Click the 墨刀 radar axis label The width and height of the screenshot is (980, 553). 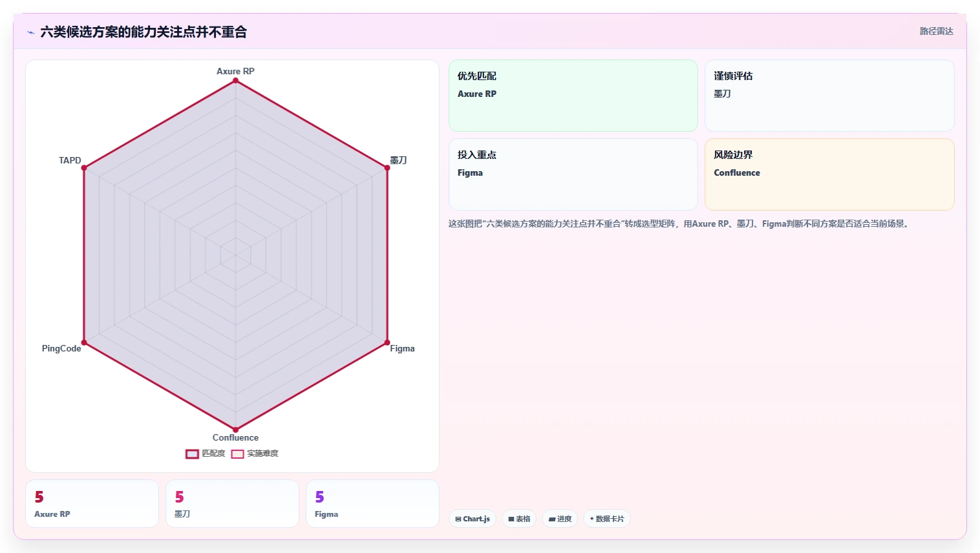click(398, 160)
